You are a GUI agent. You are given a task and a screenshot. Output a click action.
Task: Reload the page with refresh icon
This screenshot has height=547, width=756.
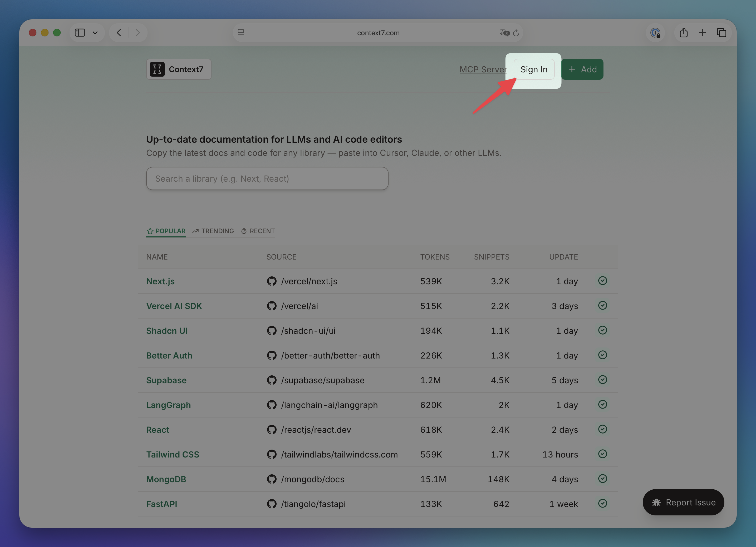tap(516, 33)
